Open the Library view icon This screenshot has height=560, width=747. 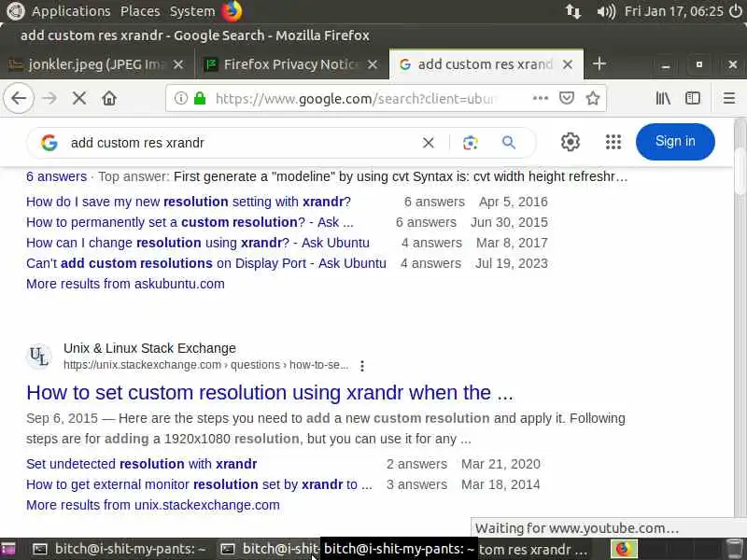tap(663, 99)
